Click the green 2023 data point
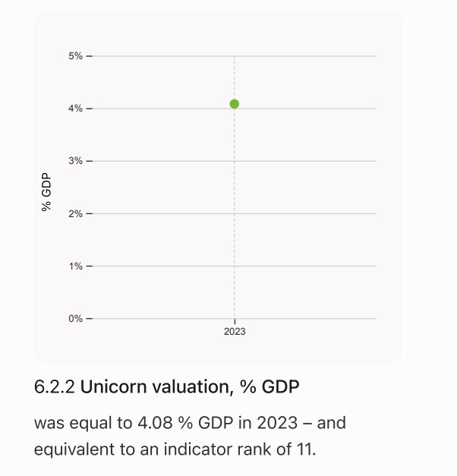 pyautogui.click(x=235, y=104)
